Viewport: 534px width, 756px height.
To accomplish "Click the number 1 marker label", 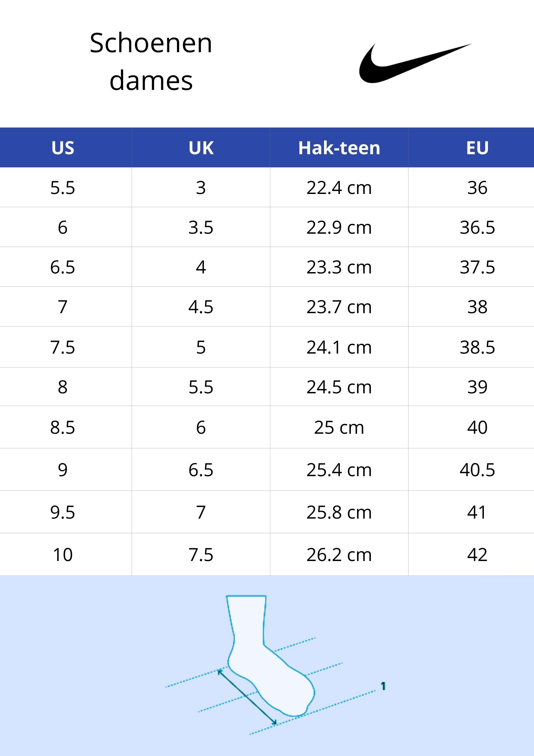I will (383, 686).
